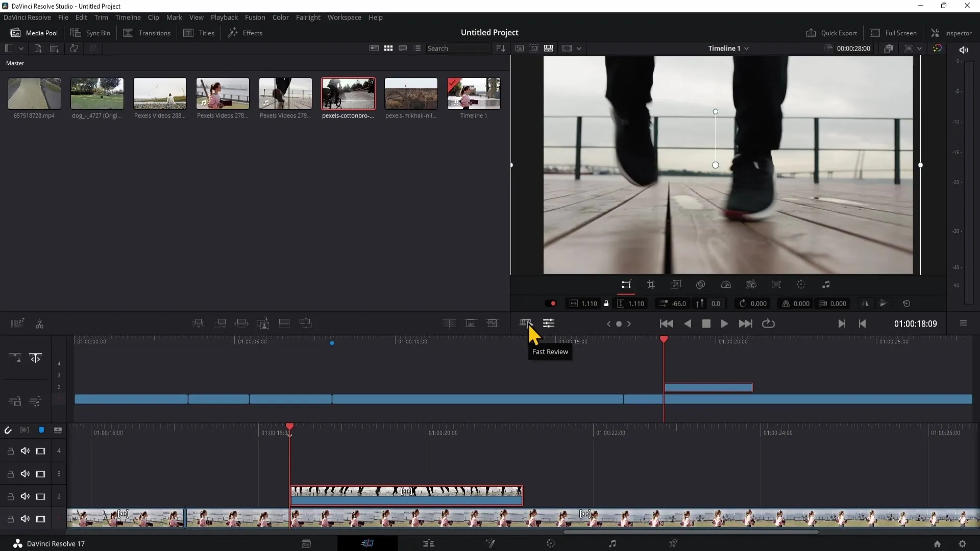980x551 pixels.
Task: Switch to the Fairlight page icon
Action: click(612, 543)
